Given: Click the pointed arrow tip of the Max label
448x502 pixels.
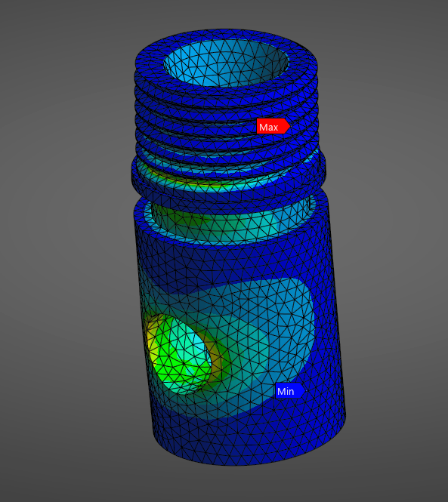Looking at the screenshot, I should pyautogui.click(x=289, y=127).
